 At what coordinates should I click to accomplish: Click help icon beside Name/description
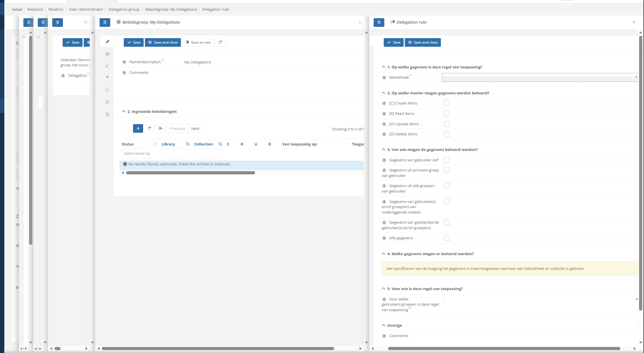(x=124, y=62)
